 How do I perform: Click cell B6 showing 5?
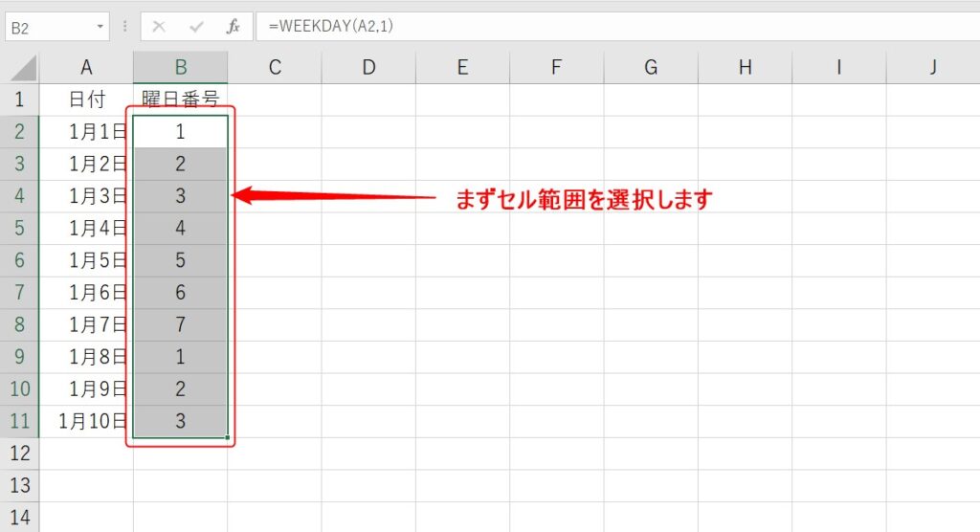pyautogui.click(x=181, y=260)
